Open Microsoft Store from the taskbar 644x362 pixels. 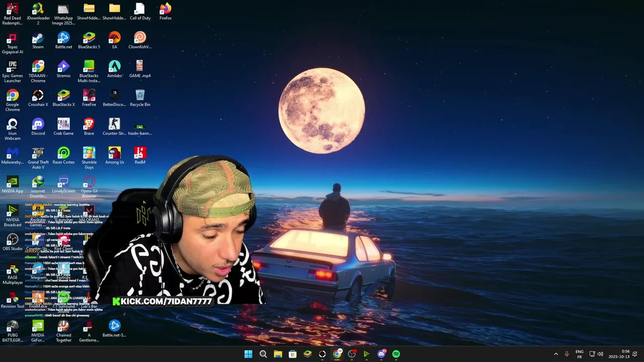tap(292, 354)
